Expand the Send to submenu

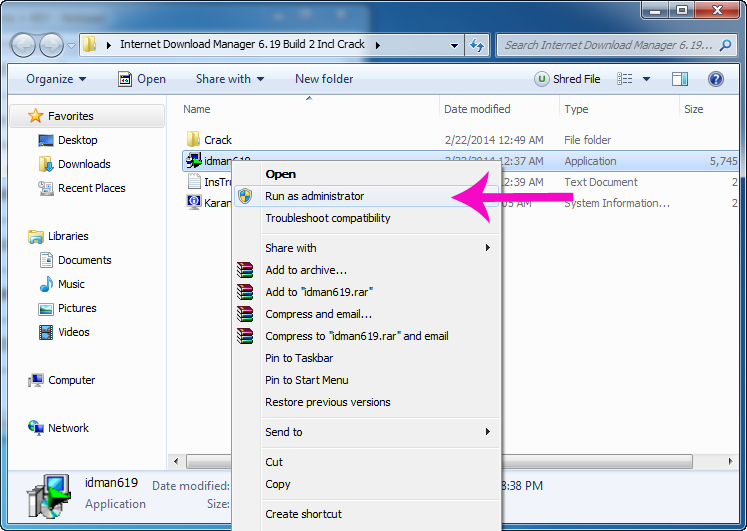366,432
